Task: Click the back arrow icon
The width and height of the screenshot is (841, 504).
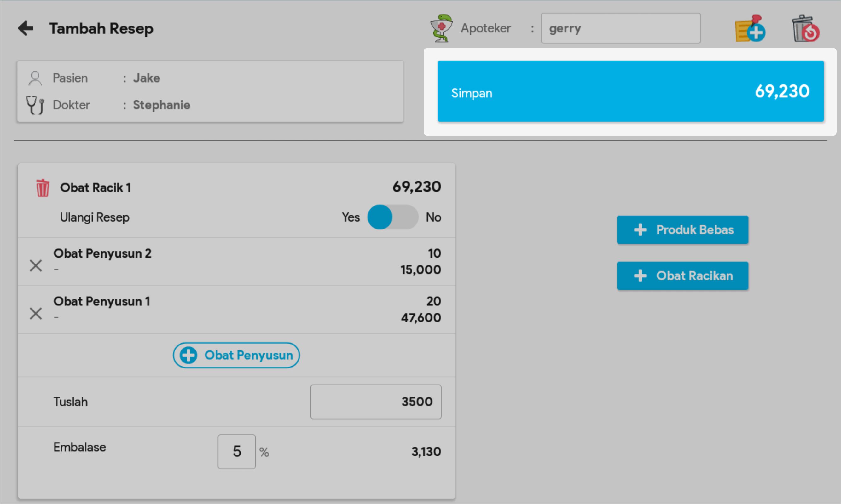Action: click(26, 28)
